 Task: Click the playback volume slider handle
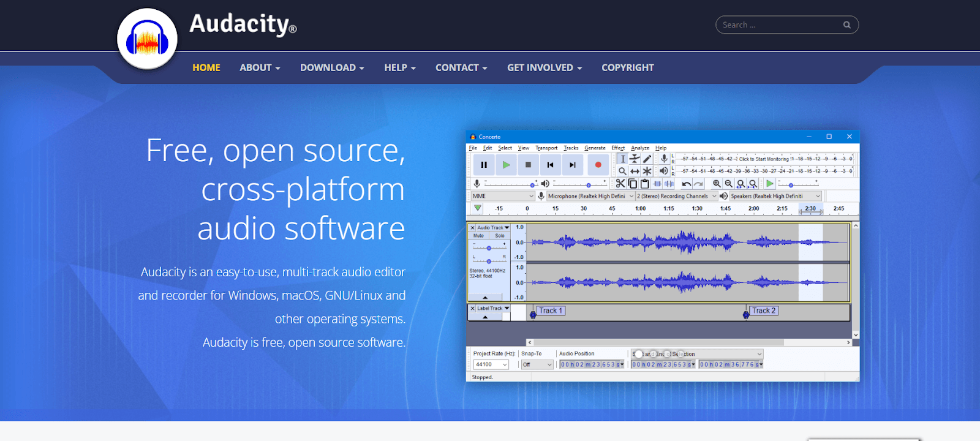pyautogui.click(x=589, y=185)
